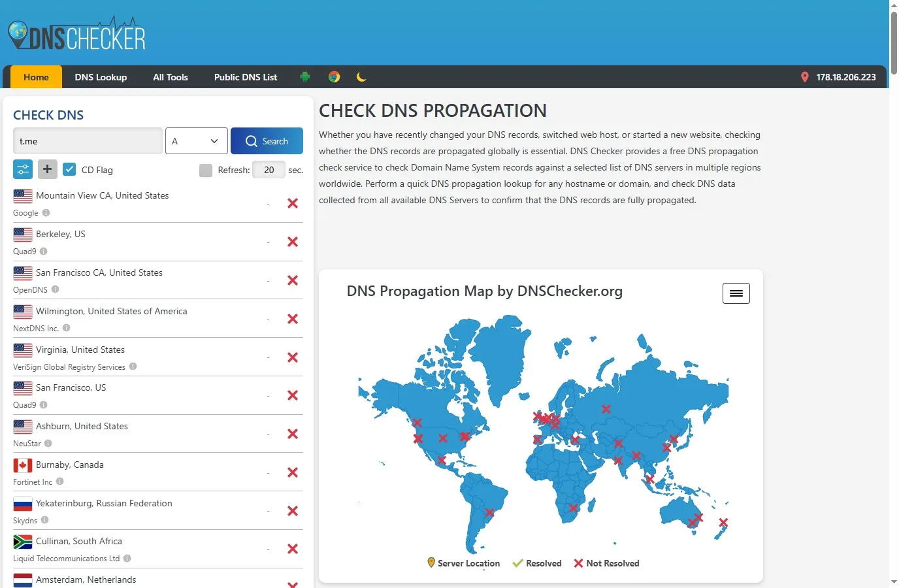This screenshot has height=588, width=899.
Task: Open the record type A dropdown
Action: [x=197, y=141]
